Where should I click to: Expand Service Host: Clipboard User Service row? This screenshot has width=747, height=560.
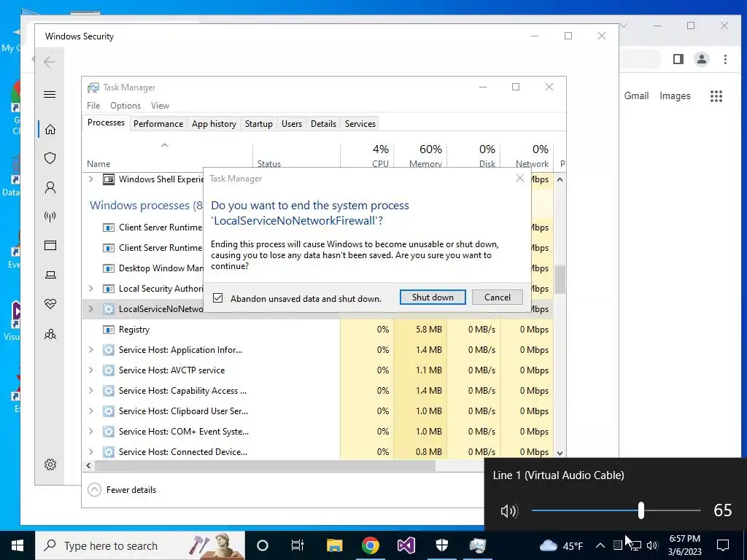[x=91, y=411]
